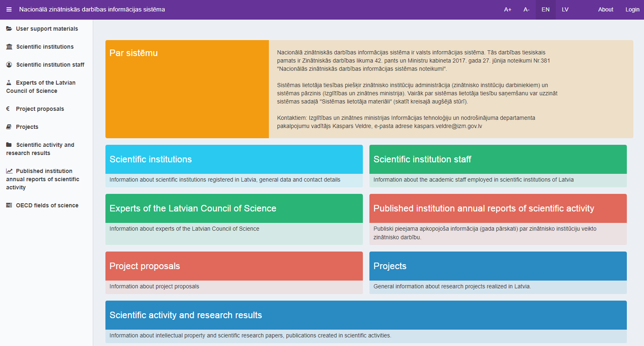Toggle the hamburger sidebar menu
Viewport: 644px width, 346px height.
(9, 9)
